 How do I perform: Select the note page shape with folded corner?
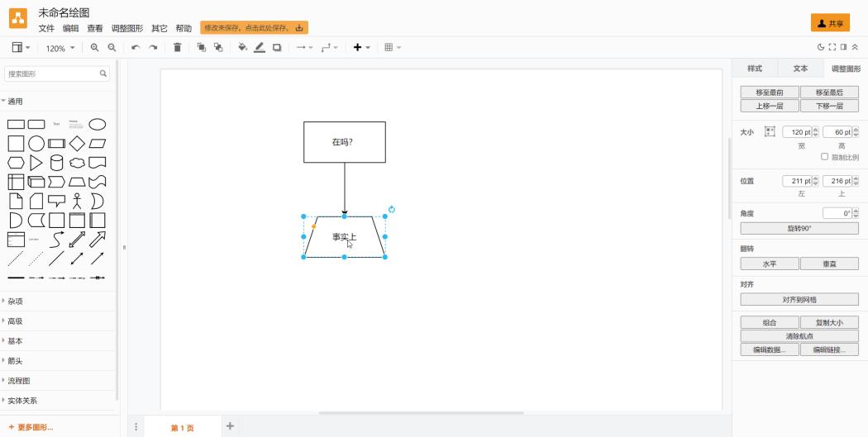tap(16, 201)
